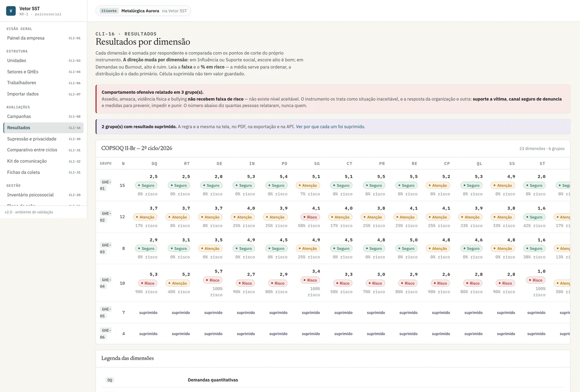Click the Risco badge in GHE-02 row
The width and height of the screenshot is (580, 392).
(x=310, y=217)
